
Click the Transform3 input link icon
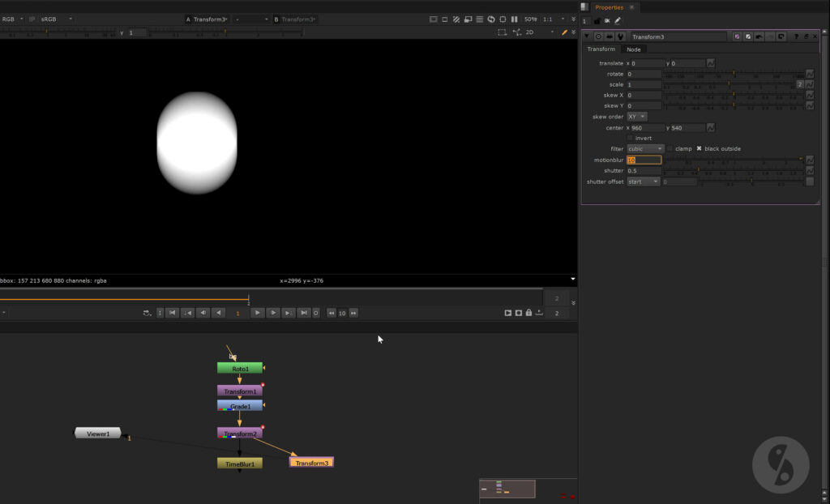[610, 37]
